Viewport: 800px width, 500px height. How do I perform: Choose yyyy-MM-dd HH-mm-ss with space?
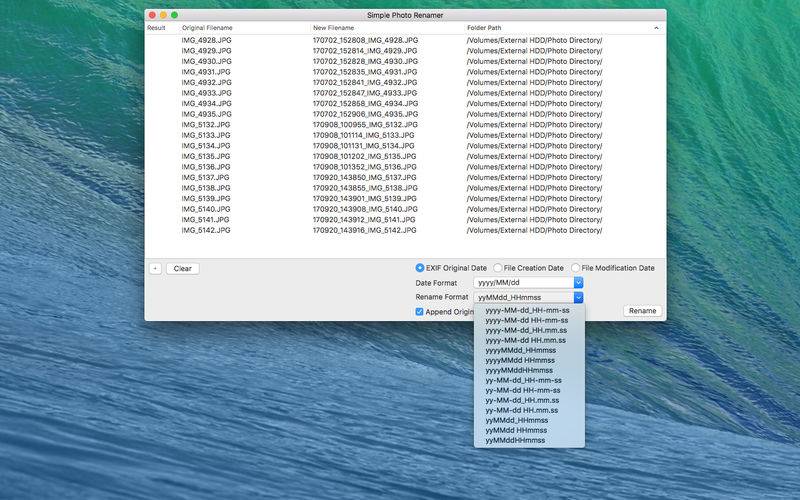[529, 320]
